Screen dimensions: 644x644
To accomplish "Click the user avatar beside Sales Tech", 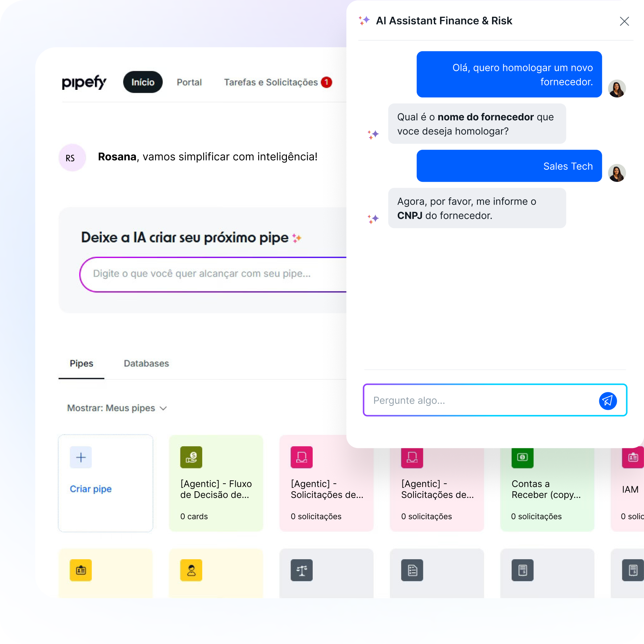I will pyautogui.click(x=617, y=173).
